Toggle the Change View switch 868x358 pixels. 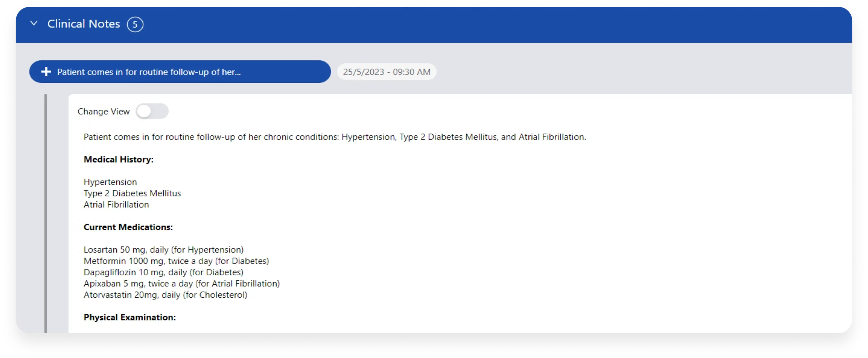click(152, 111)
